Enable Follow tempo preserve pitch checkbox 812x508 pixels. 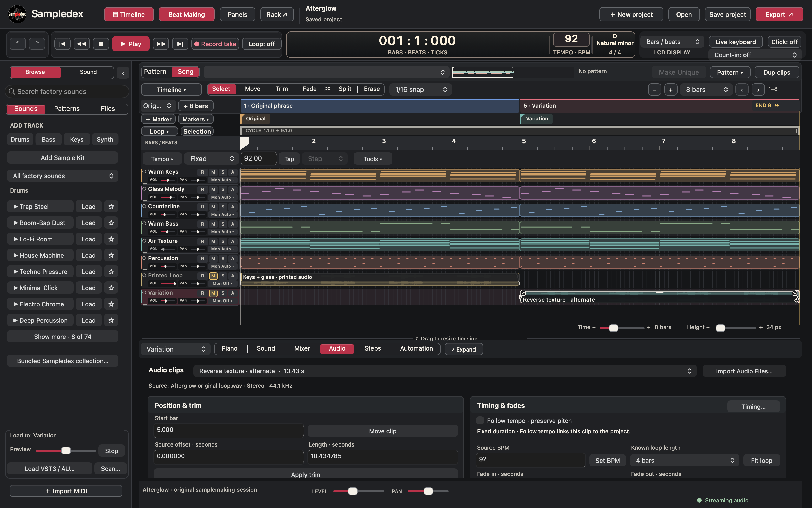click(x=480, y=421)
